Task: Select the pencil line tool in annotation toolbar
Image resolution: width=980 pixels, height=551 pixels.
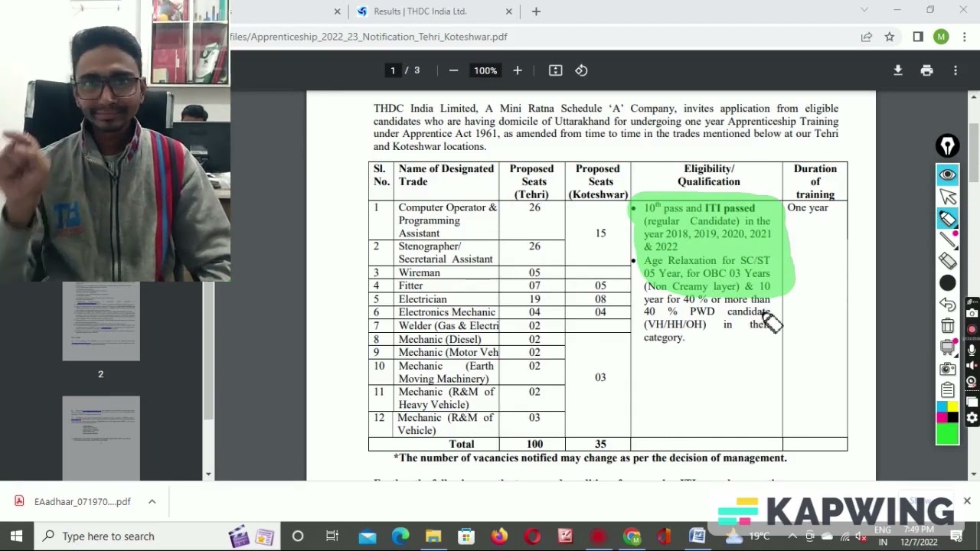Action: [948, 240]
